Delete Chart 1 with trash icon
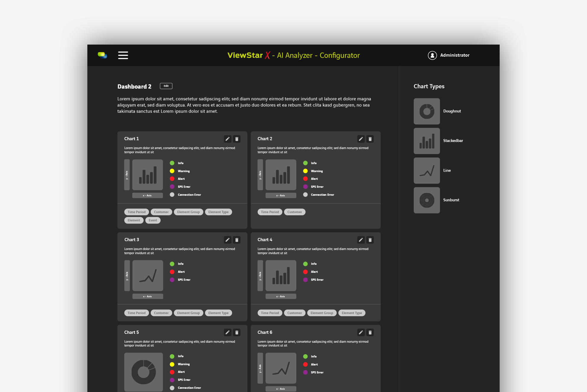Viewport: 587px width, 392px height. coord(237,139)
